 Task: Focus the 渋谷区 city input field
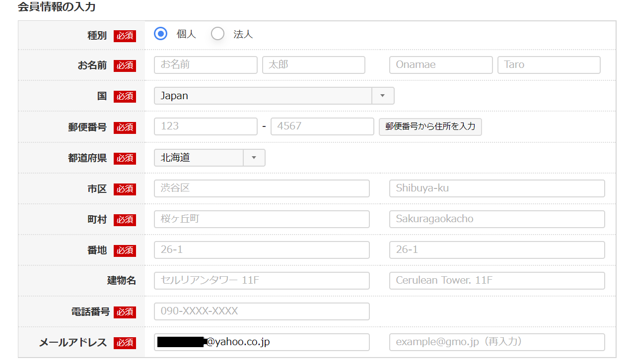[262, 188]
